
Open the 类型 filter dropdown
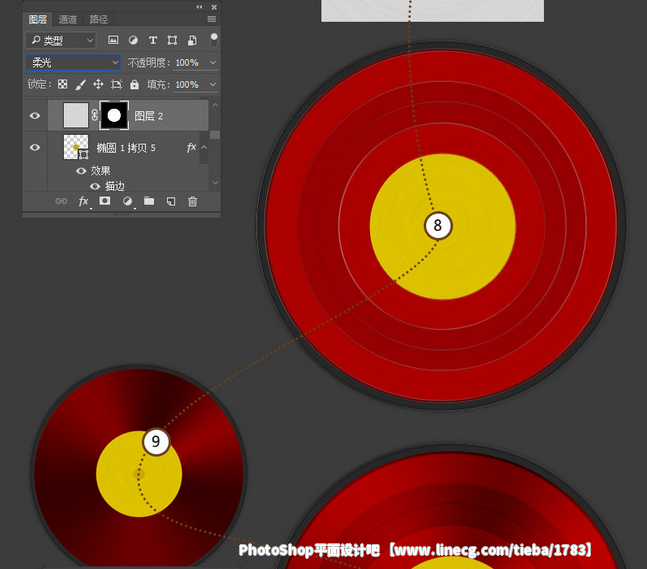tap(61, 40)
